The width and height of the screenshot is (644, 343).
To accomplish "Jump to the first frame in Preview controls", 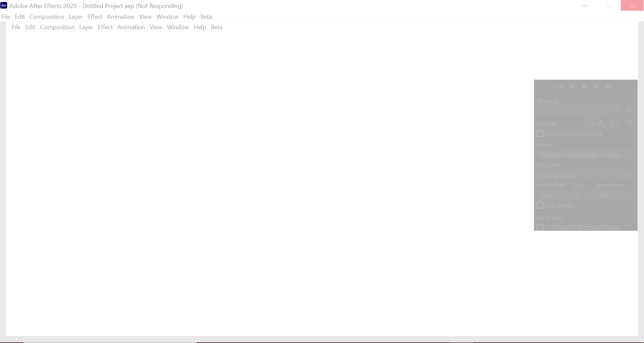I will point(560,87).
